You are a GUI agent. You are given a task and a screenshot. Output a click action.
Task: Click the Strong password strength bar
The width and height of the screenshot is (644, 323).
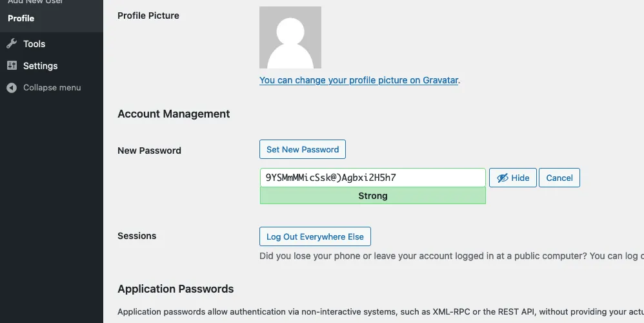(372, 196)
